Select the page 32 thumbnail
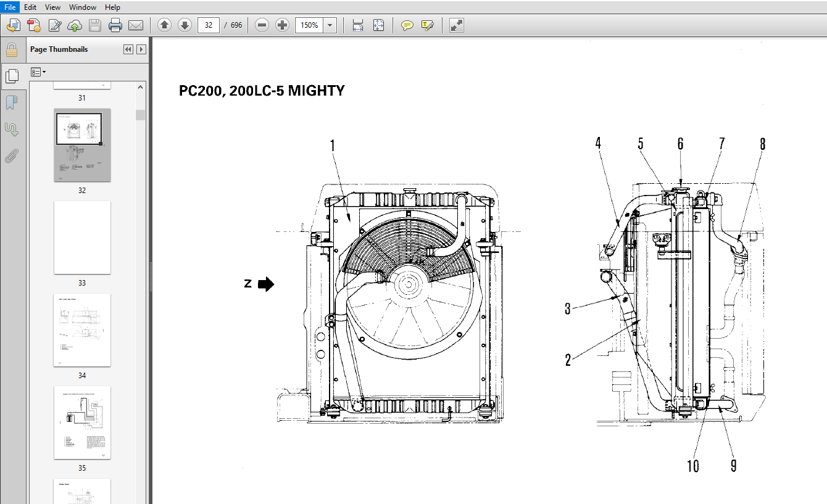Image resolution: width=827 pixels, height=504 pixels. (x=82, y=145)
